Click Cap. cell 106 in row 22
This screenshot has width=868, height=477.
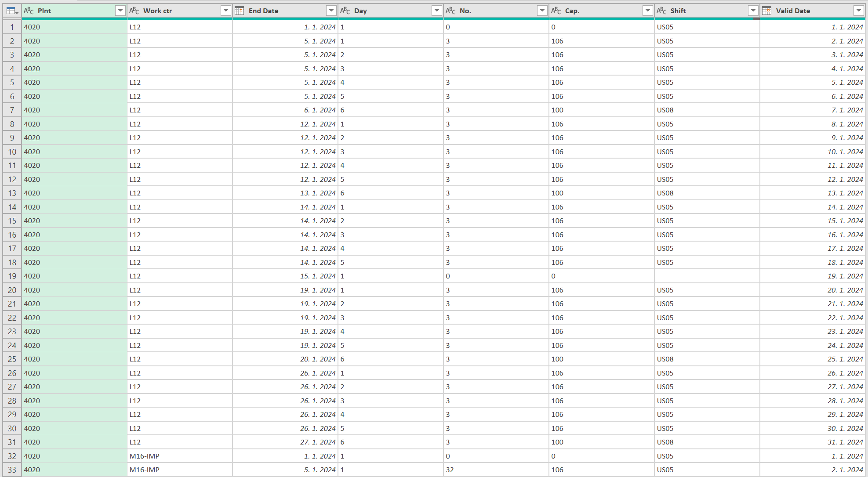coord(602,318)
